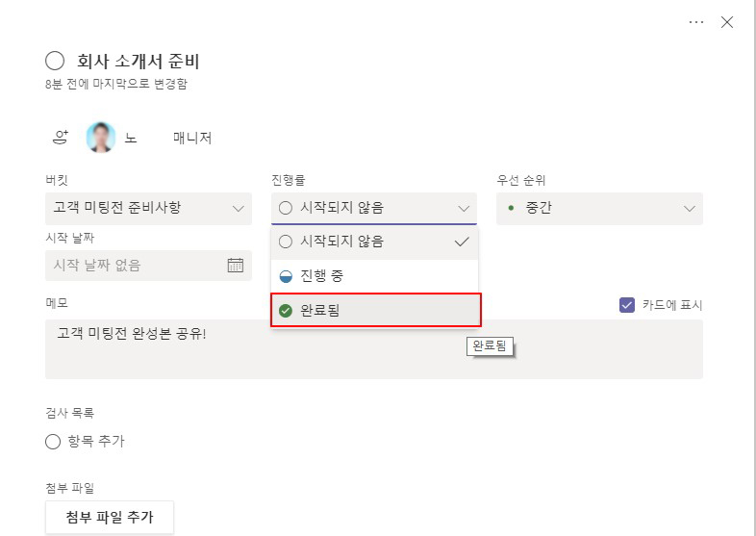
Task: Click into the 메모 notes text area
Action: [373, 348]
